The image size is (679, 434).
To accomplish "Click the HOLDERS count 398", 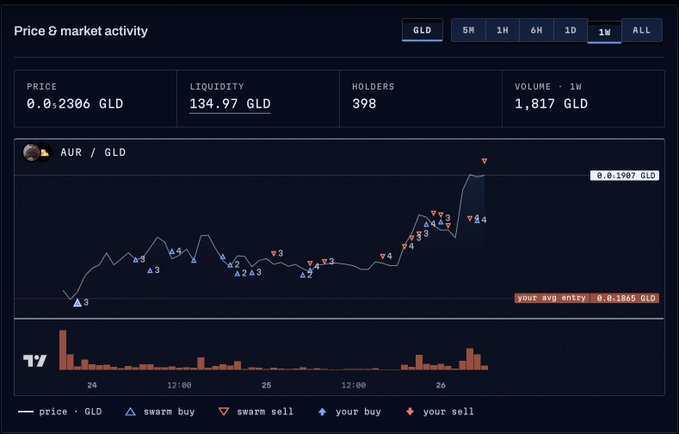I will point(364,104).
